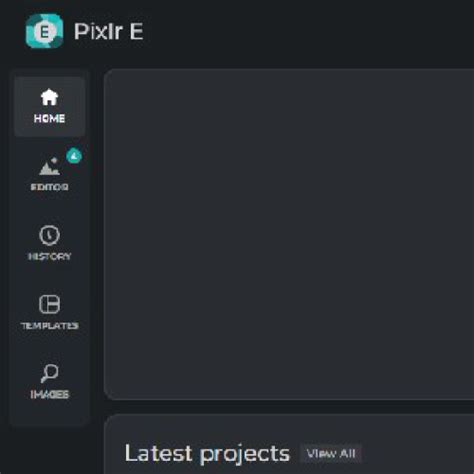Click empty space below Images in sidebar
Screen dimensions: 474x474
pos(49,413)
